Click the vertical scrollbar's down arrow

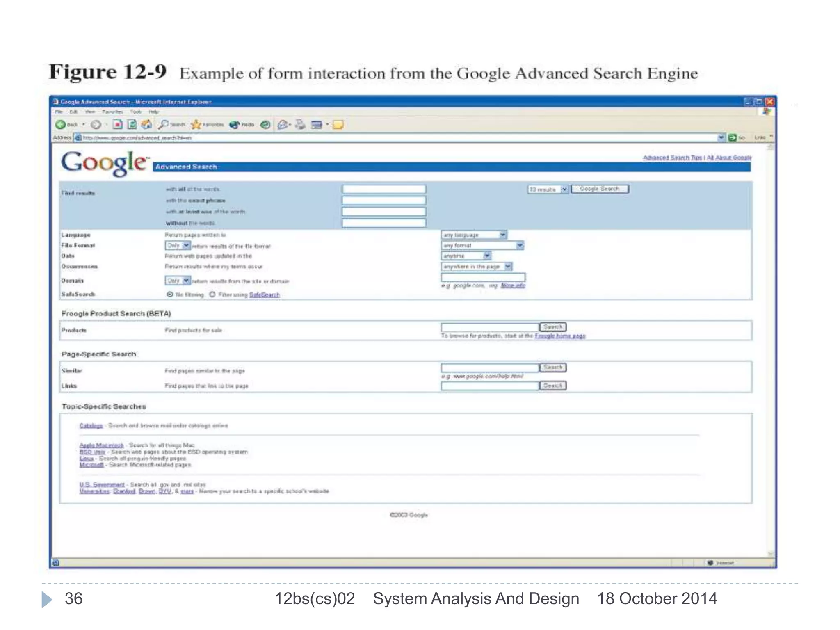770,554
